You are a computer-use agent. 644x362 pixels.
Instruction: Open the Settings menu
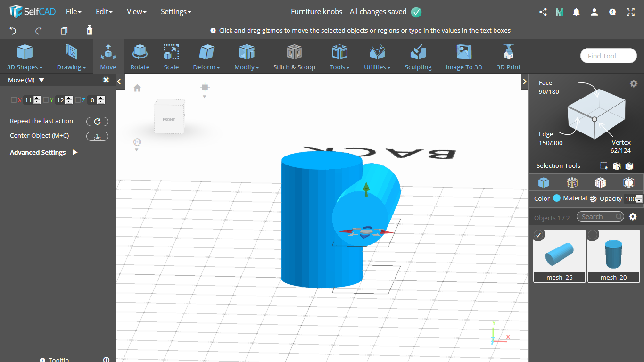(176, 12)
